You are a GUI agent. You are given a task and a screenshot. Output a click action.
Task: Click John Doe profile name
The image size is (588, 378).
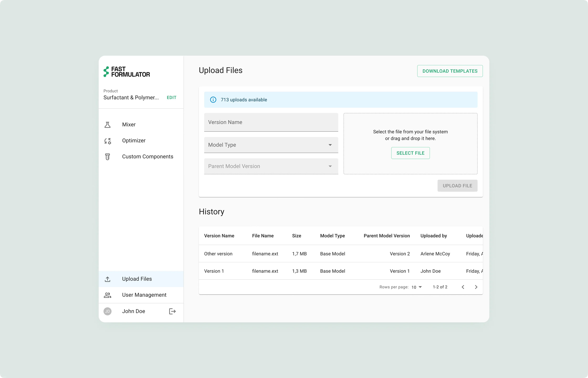coord(133,311)
